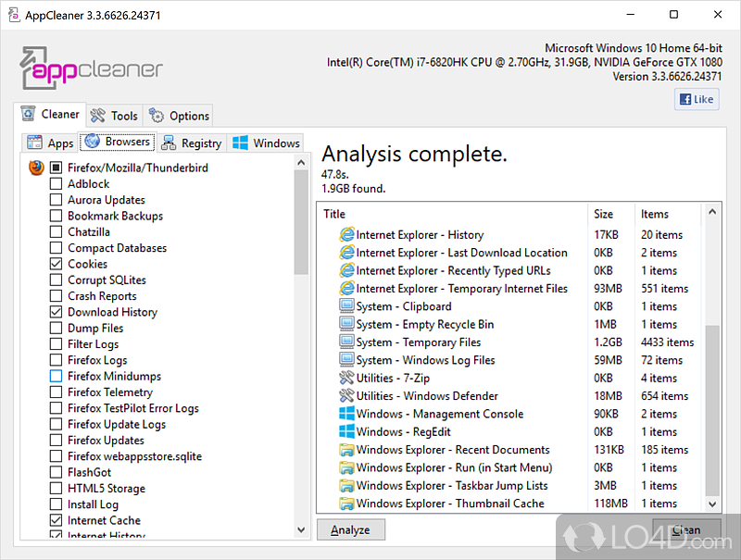741x560 pixels.
Task: Open the Options tab
Action: point(180,116)
